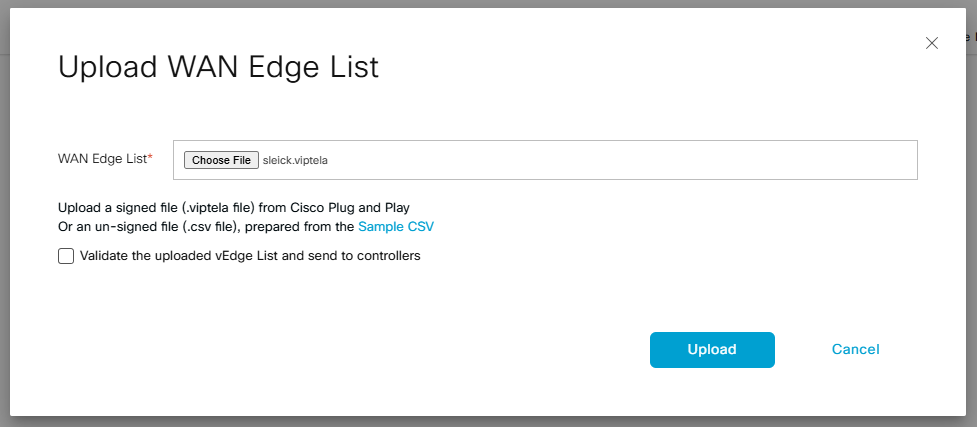Close the Upload WAN Edge List dialog
Viewport: 977px width, 427px height.
coord(931,43)
